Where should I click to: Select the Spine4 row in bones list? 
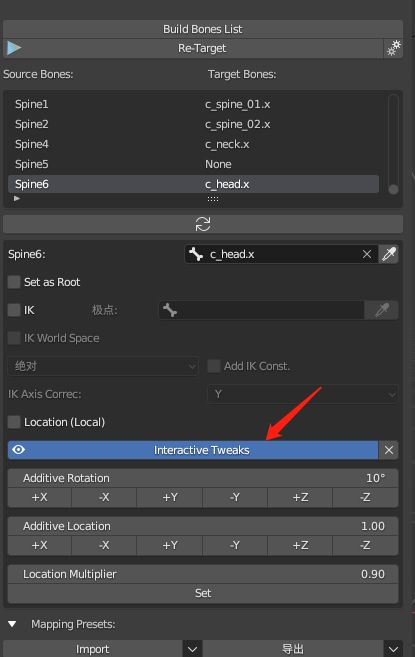[193, 144]
